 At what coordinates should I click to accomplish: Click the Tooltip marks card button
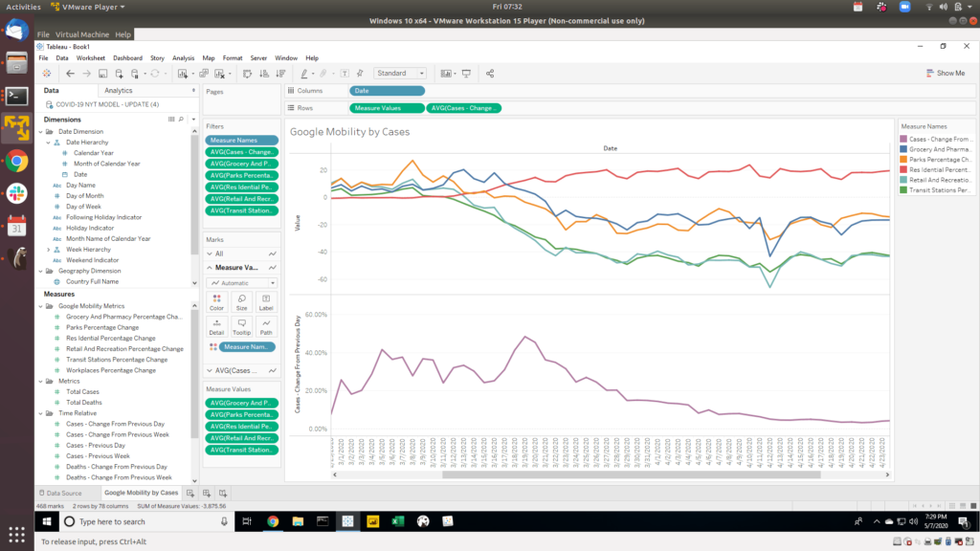point(241,327)
